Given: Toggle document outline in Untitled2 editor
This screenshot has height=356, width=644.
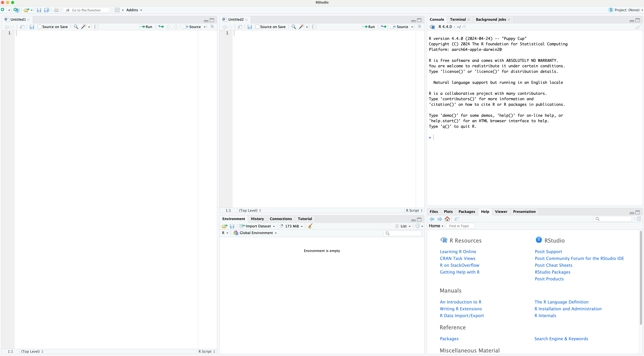Looking at the screenshot, I should (419, 27).
